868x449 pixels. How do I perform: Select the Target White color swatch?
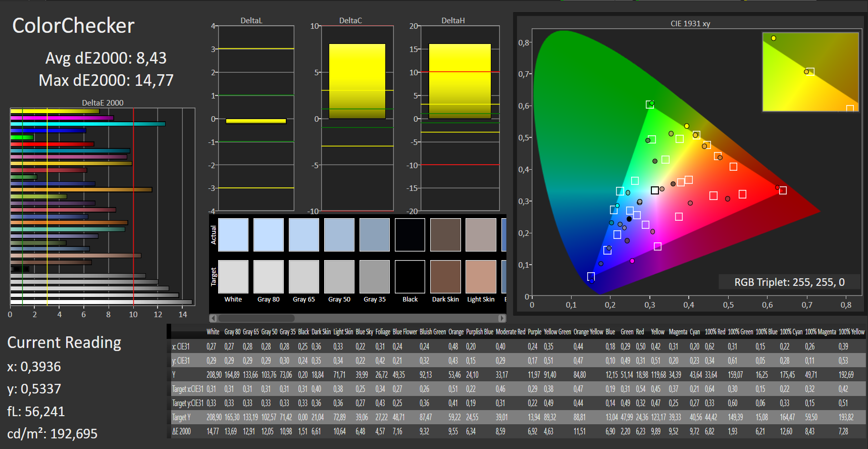pyautogui.click(x=233, y=277)
